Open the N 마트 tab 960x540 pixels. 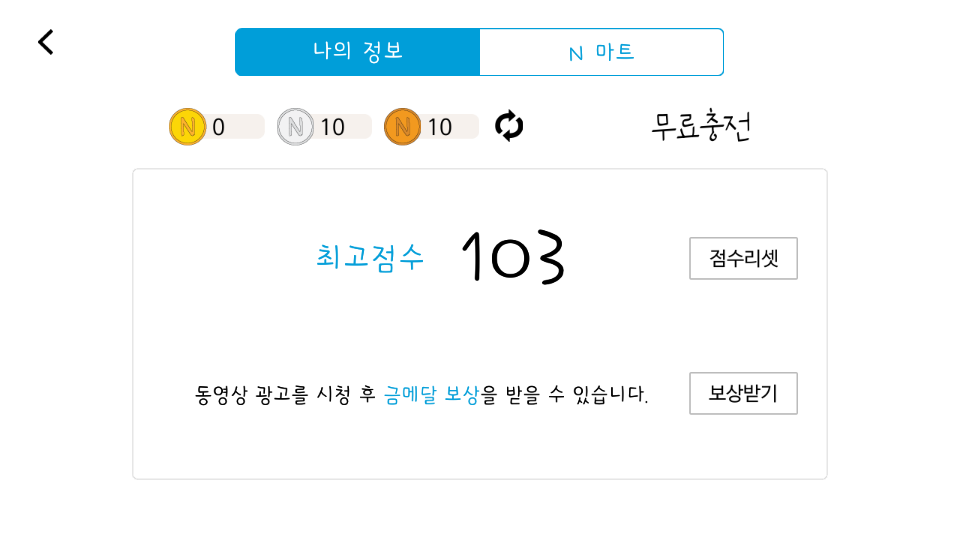tap(601, 52)
